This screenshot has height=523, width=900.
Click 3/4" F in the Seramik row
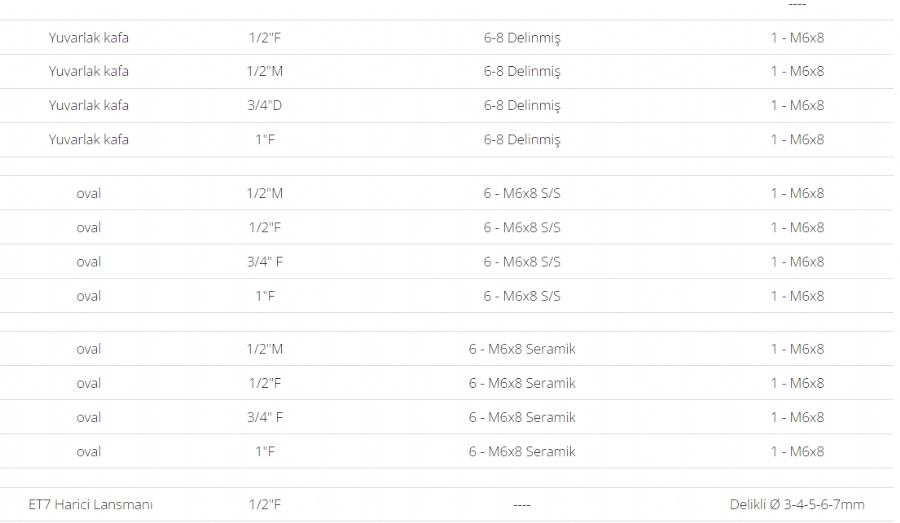pos(265,417)
